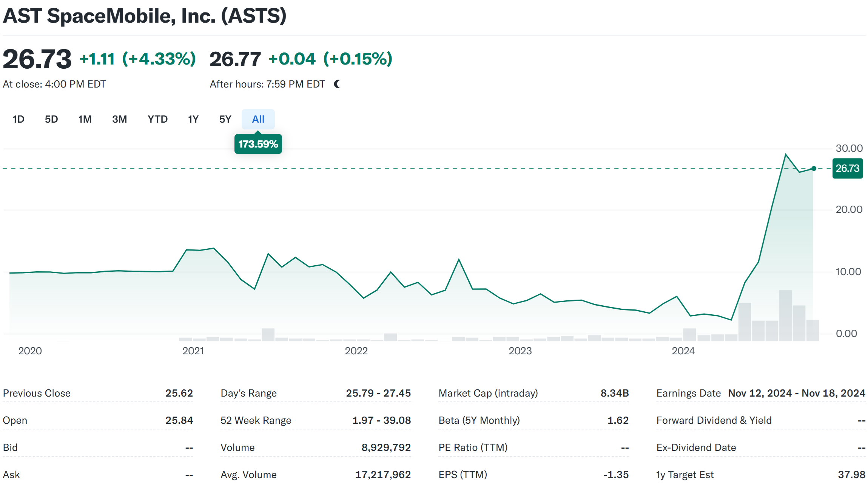Click the Market Cap value 8.34B
This screenshot has width=868, height=483.
click(x=615, y=393)
